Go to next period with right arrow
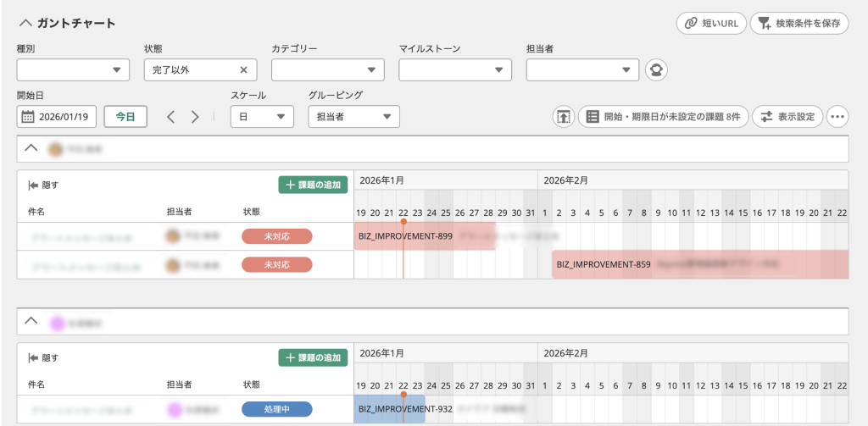 195,117
